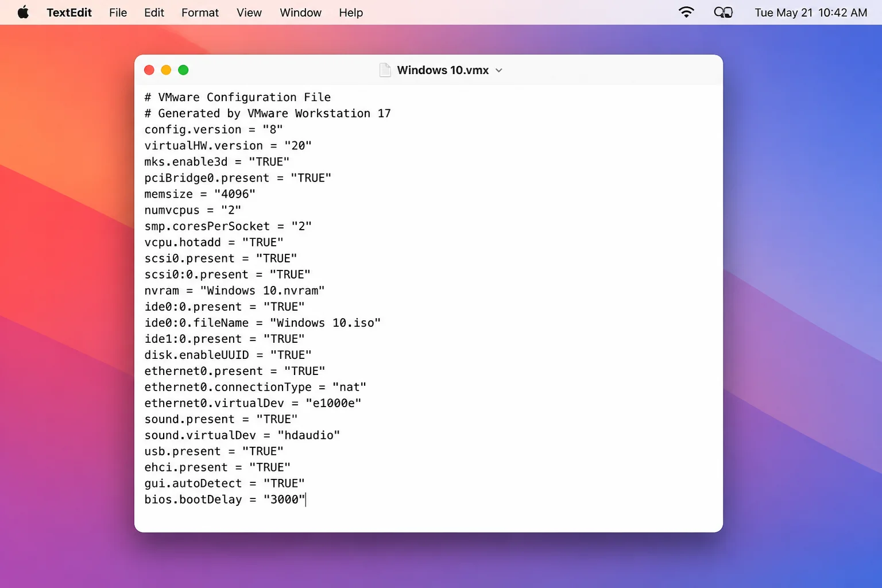Zoom the window with green button
The height and width of the screenshot is (588, 882).
click(183, 70)
